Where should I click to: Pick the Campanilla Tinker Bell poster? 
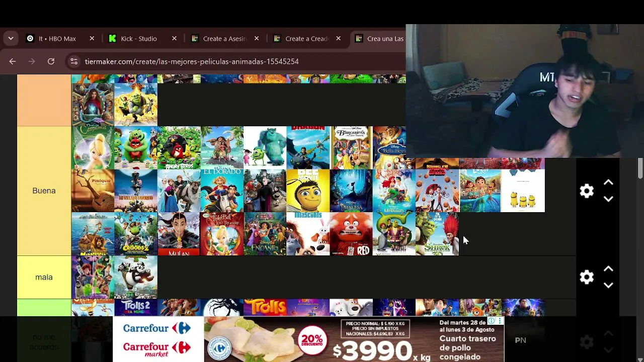[x=93, y=148]
